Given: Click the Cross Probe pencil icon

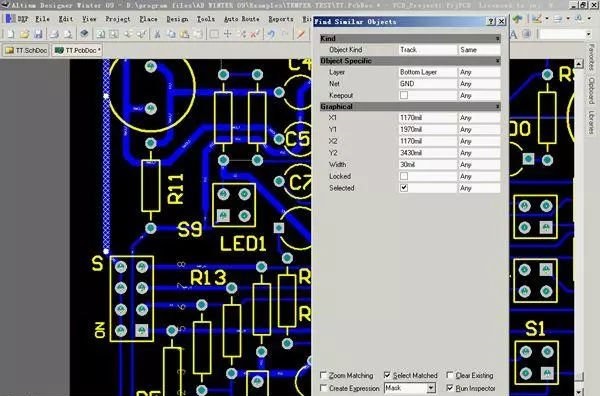Looking at the screenshot, I should click(x=301, y=34).
